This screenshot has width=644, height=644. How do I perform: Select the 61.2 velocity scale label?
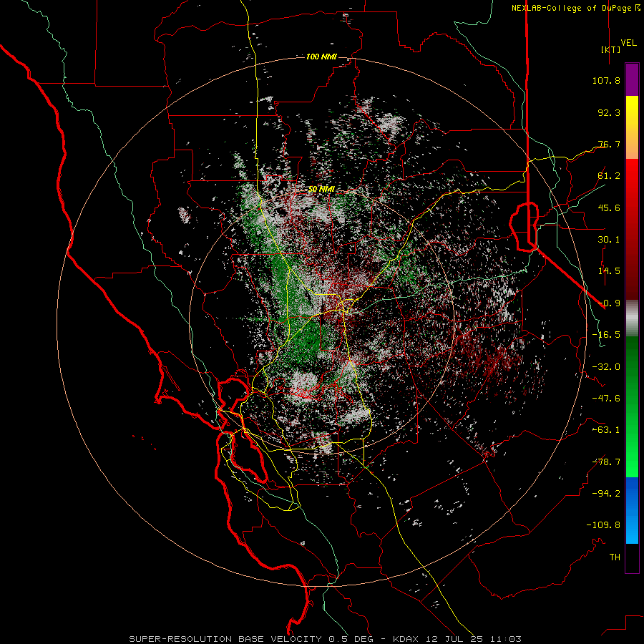point(609,176)
